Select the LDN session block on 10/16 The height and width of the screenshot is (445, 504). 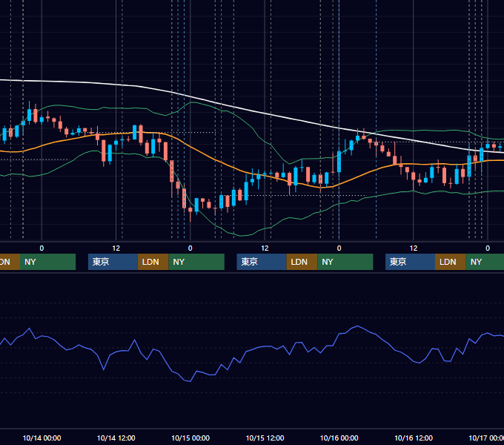coord(451,262)
